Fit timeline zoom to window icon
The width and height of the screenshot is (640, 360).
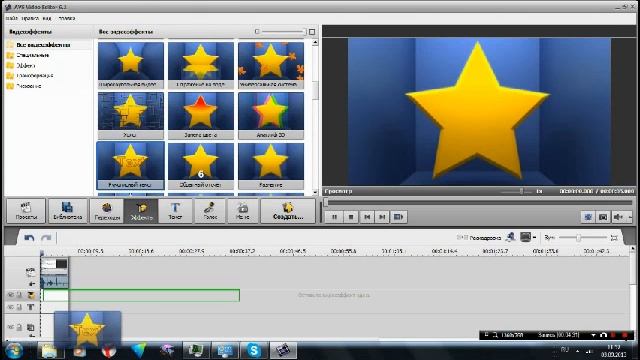(614, 238)
